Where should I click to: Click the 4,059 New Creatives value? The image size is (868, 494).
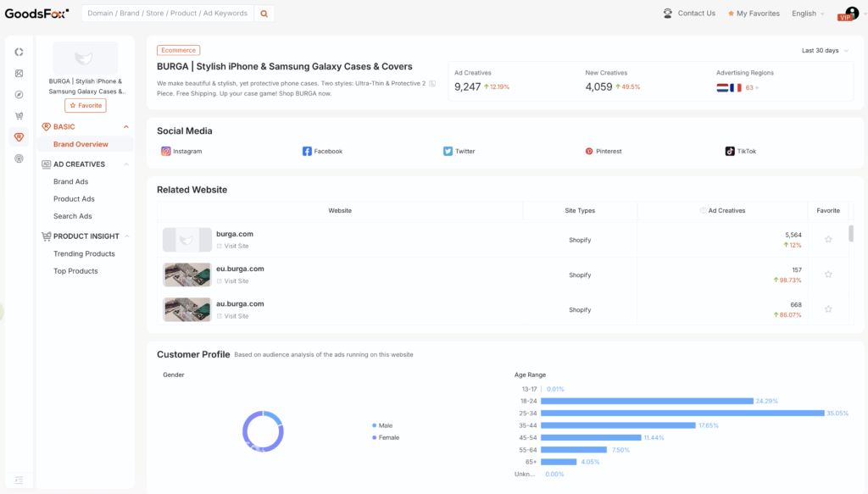pos(598,86)
